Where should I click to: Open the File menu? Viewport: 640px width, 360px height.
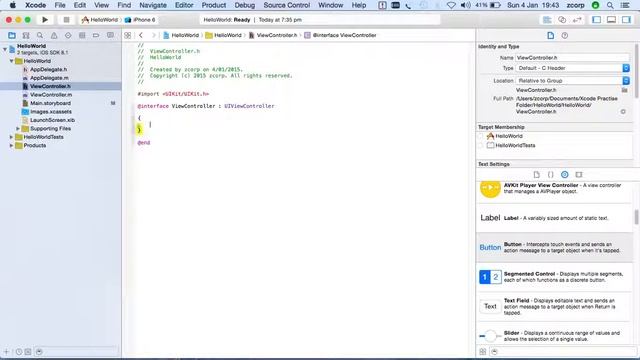60,5
